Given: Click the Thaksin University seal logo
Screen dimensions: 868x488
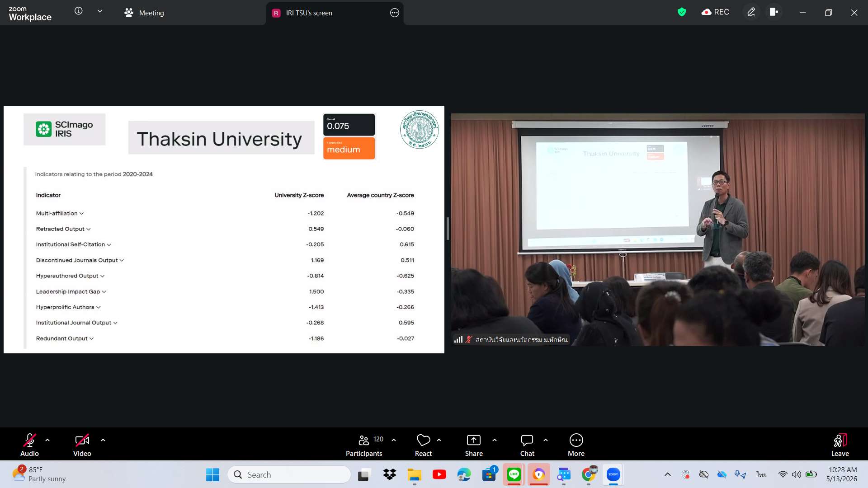Looking at the screenshot, I should 420,130.
